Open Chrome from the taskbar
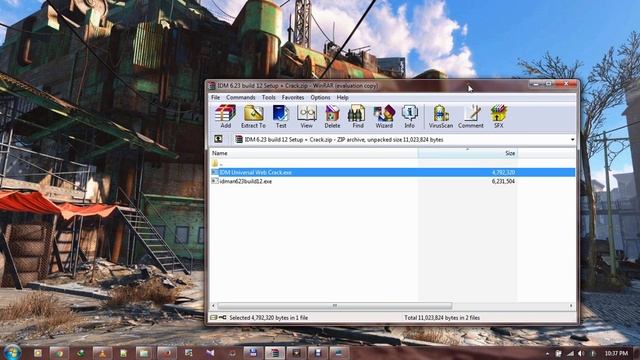This screenshot has height=360, width=640. (x=60, y=353)
